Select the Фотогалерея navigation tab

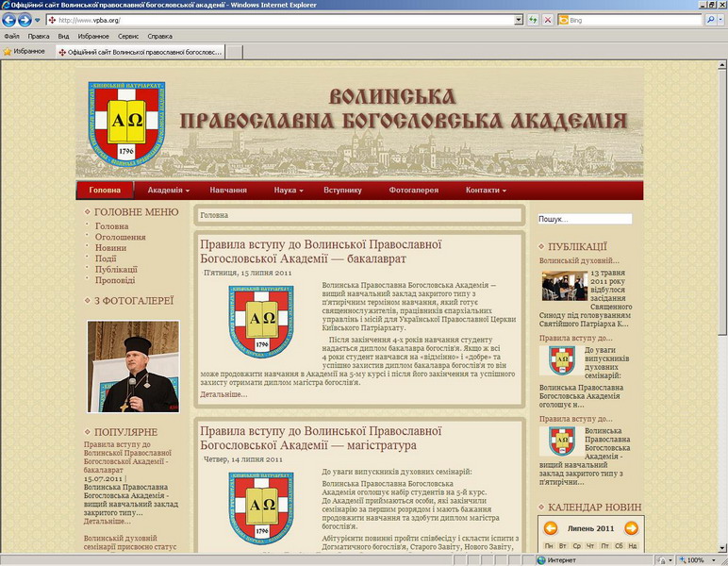[x=413, y=190]
